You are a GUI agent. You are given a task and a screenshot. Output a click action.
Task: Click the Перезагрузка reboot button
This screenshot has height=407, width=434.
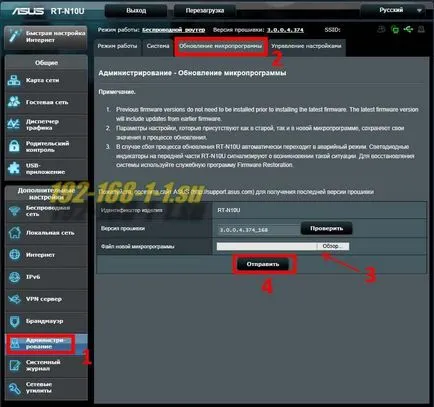pyautogui.click(x=205, y=11)
